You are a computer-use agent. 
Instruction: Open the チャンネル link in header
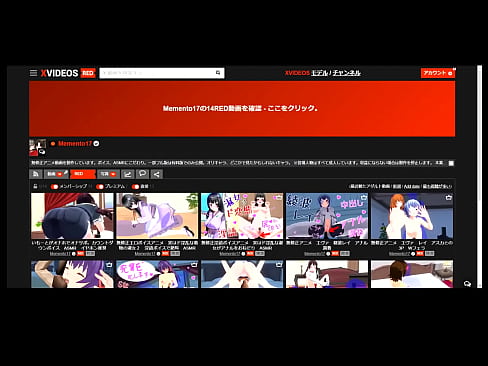point(347,73)
